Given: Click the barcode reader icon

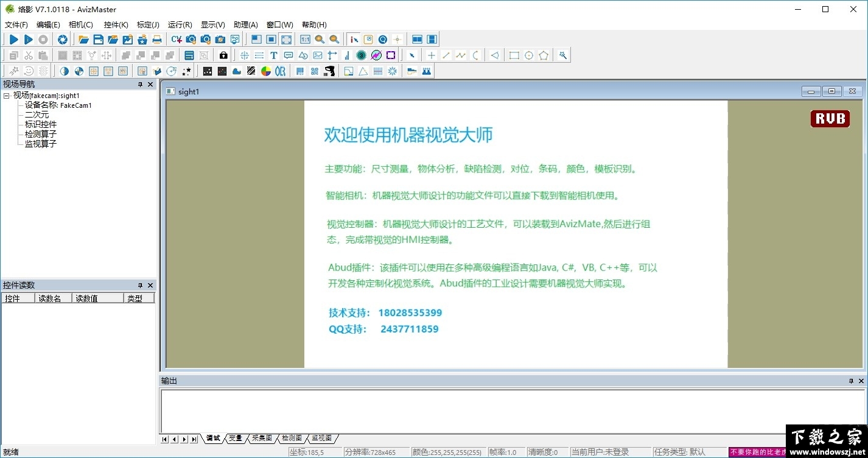Looking at the screenshot, I should [x=300, y=71].
